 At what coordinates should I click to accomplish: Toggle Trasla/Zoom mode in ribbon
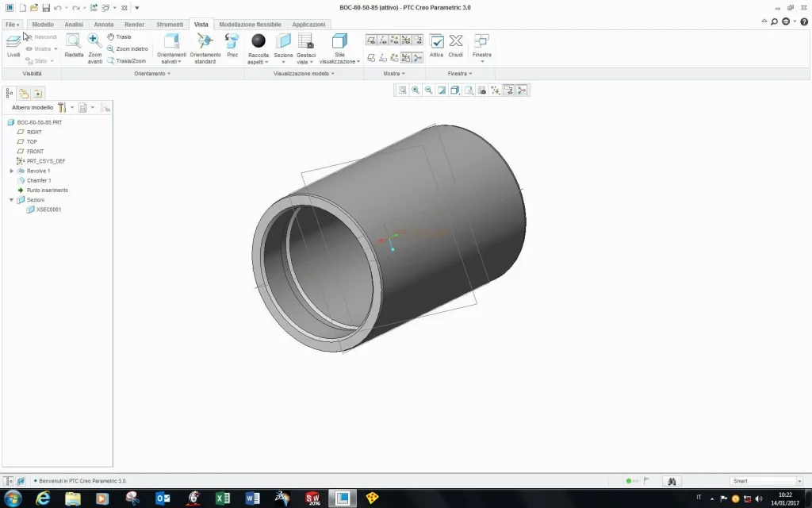click(x=126, y=61)
